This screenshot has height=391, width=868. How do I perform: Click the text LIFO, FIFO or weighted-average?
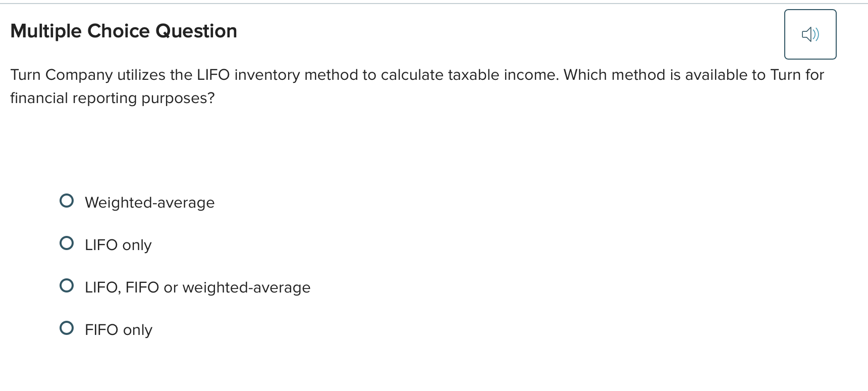click(197, 287)
